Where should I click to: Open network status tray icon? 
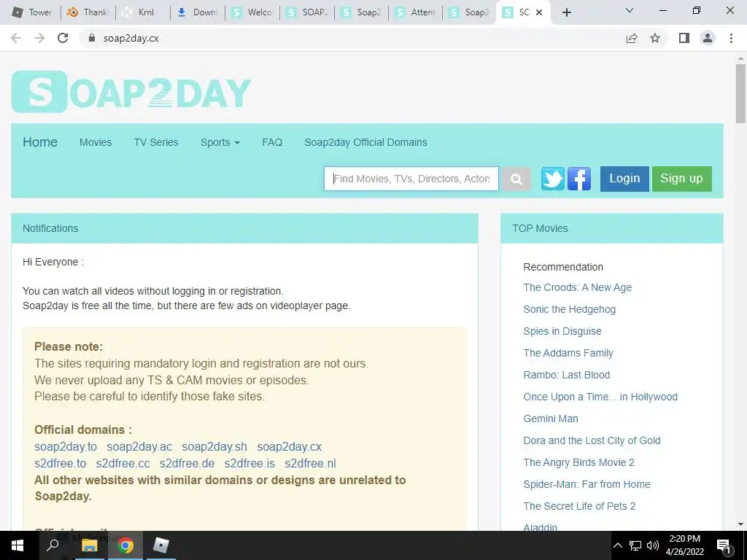635,545
